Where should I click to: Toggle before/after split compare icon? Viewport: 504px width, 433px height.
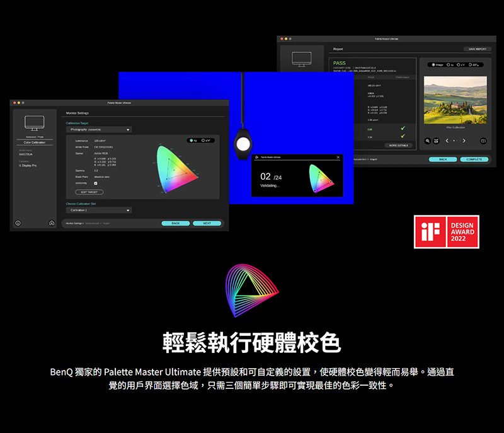coord(483,141)
